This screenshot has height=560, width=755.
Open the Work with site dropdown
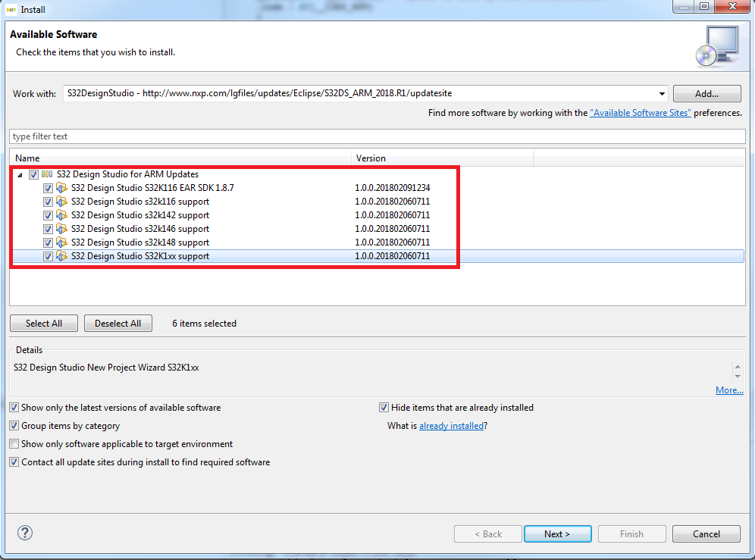tap(662, 93)
